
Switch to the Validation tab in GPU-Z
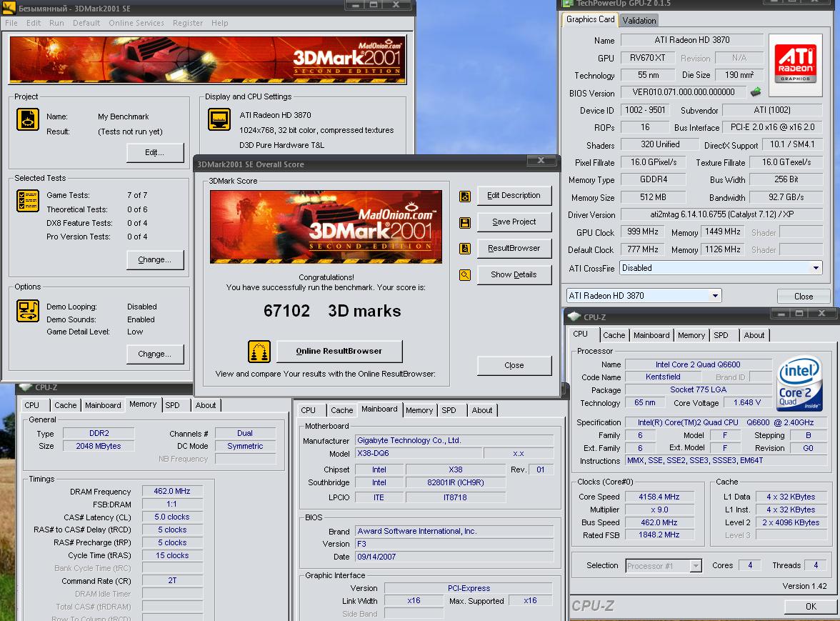(x=639, y=20)
